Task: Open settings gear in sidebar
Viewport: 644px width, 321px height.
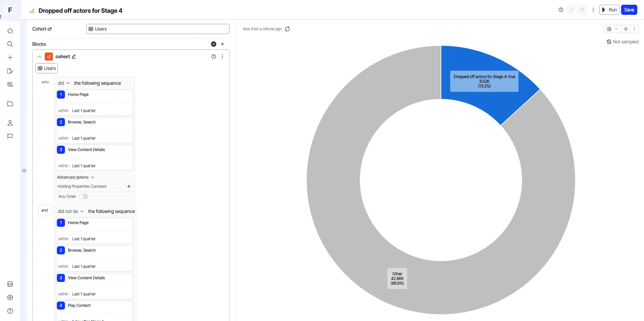Action: [10, 297]
